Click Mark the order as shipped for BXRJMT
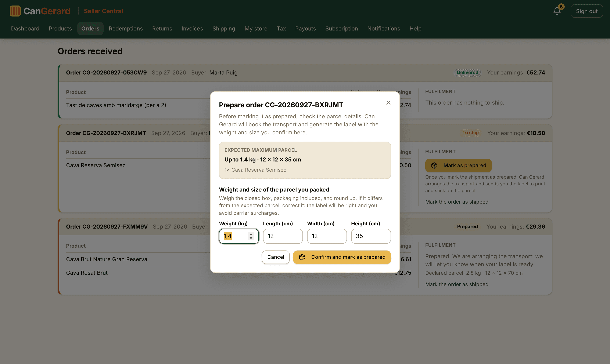 click(x=457, y=202)
